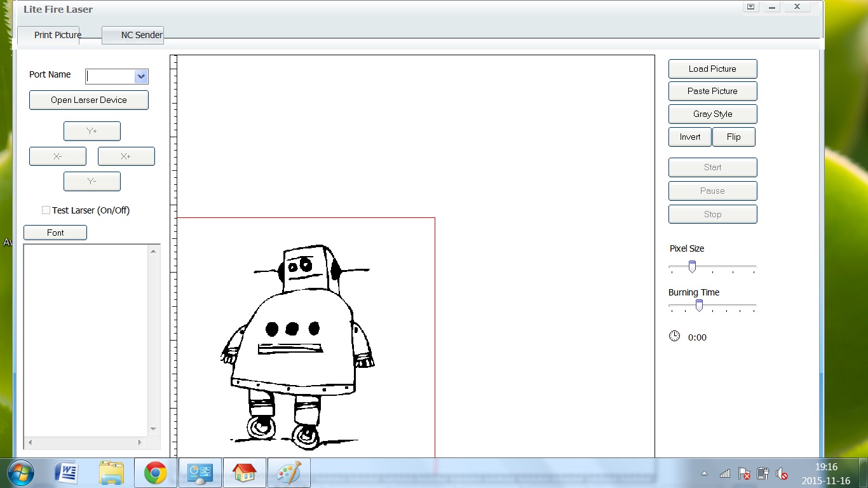This screenshot has height=488, width=868.
Task: Click inside the text entry box under Font
Action: coord(86,341)
